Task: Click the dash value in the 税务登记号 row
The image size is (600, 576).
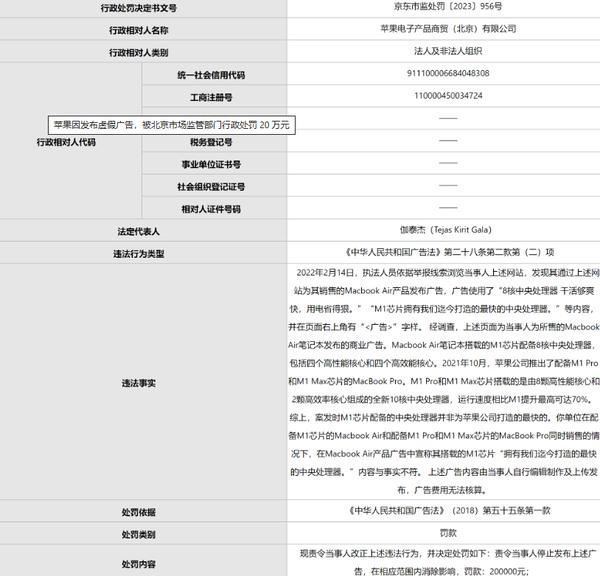Action: point(448,140)
